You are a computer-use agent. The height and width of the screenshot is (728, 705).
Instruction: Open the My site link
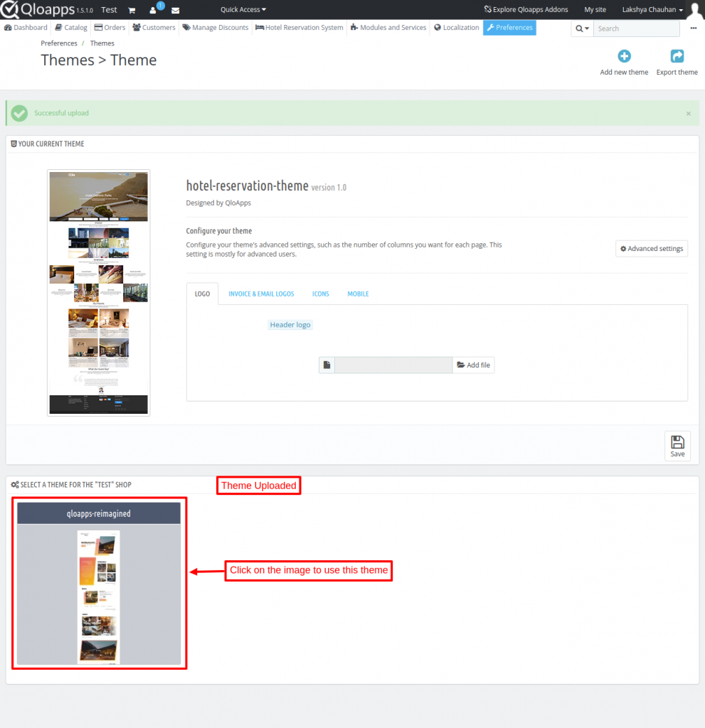(595, 9)
